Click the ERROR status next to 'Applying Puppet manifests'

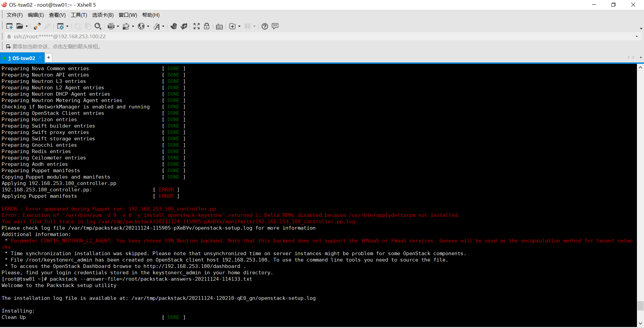tap(166, 196)
